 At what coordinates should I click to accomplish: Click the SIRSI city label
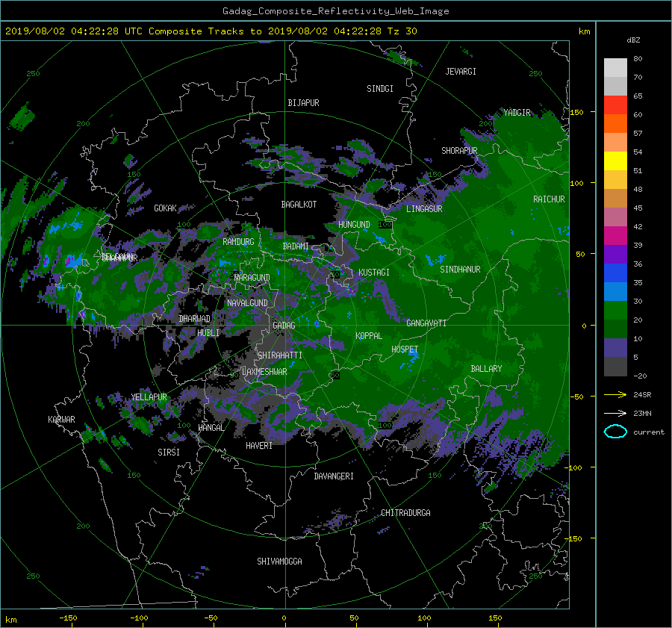coord(169,453)
